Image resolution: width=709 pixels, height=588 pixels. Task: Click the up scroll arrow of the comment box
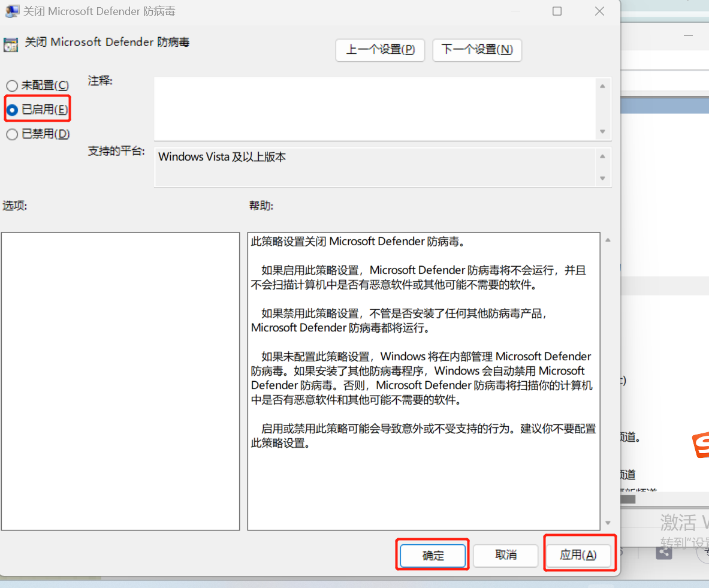[603, 85]
